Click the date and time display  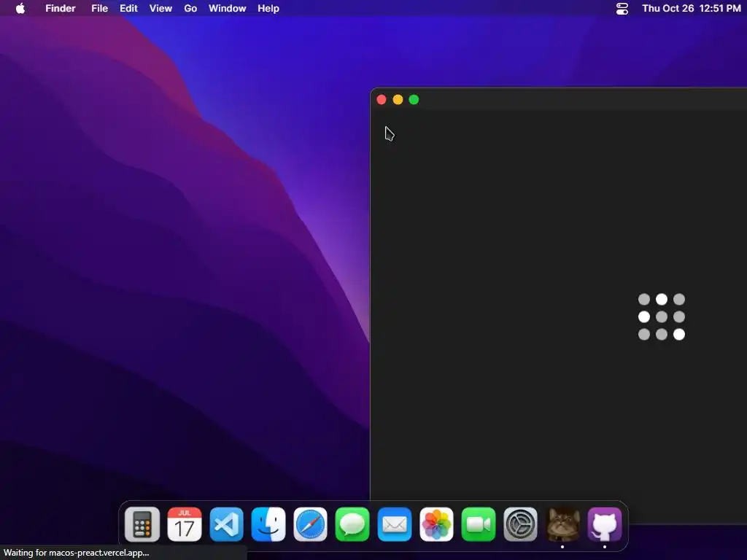[692, 8]
